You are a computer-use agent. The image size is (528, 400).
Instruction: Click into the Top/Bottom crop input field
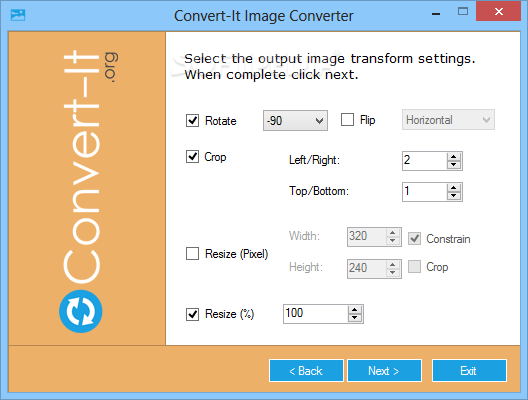coord(425,192)
